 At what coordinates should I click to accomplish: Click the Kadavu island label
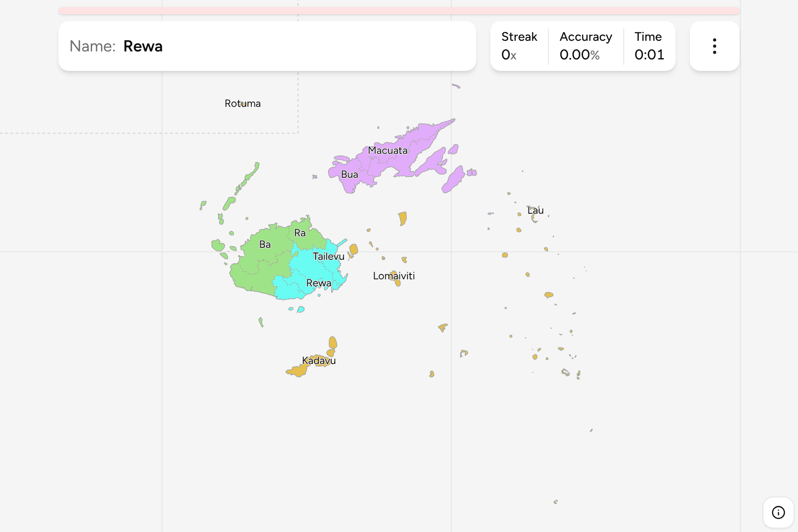pyautogui.click(x=319, y=360)
